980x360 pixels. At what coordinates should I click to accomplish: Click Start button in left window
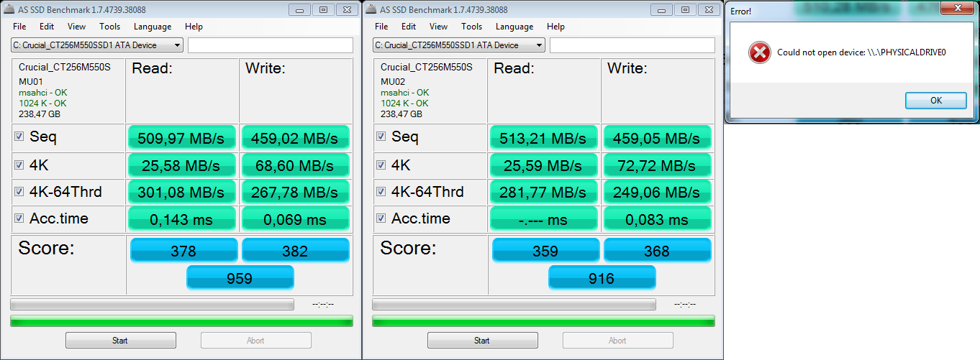[121, 341]
